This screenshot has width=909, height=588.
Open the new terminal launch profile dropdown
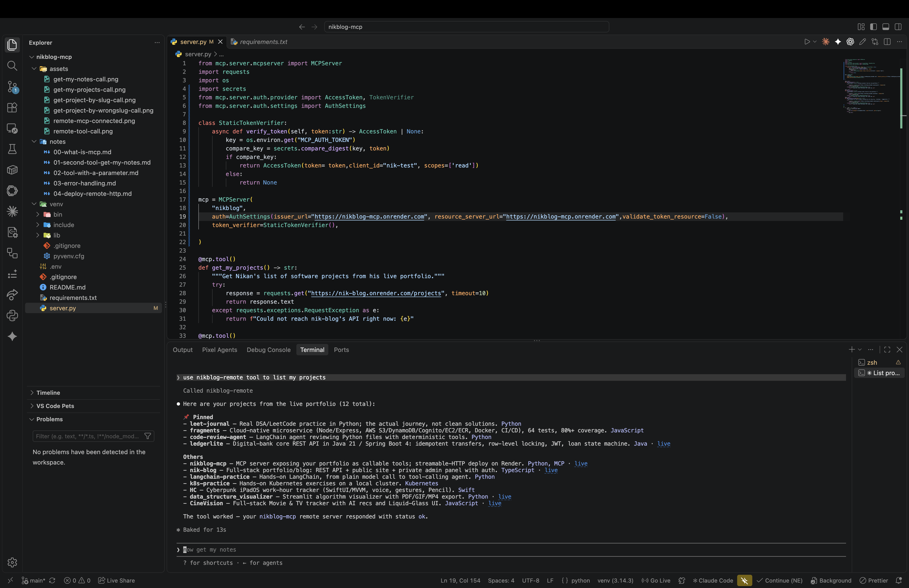(860, 350)
